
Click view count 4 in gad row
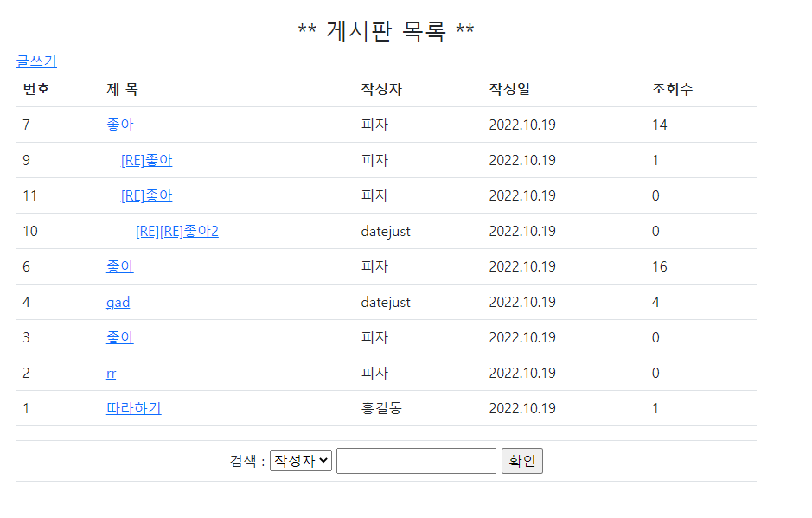pos(655,302)
